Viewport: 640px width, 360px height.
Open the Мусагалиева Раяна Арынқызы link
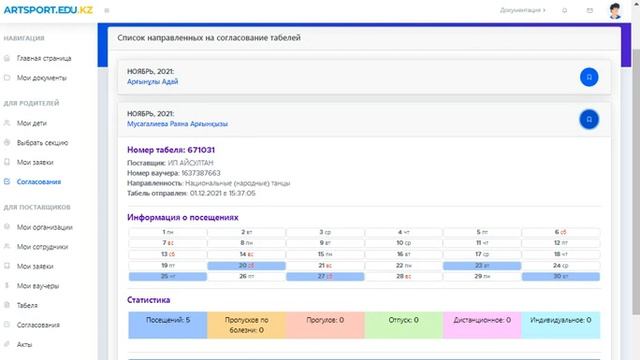(177, 124)
